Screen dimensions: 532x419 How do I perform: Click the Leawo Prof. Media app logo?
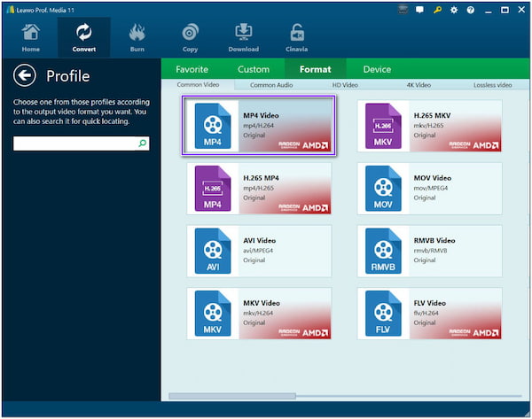point(11,10)
